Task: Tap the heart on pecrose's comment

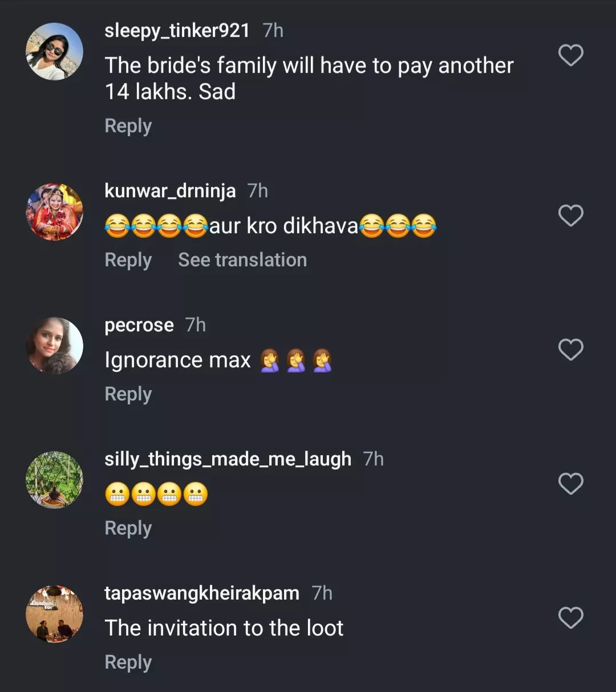Action: (x=570, y=350)
